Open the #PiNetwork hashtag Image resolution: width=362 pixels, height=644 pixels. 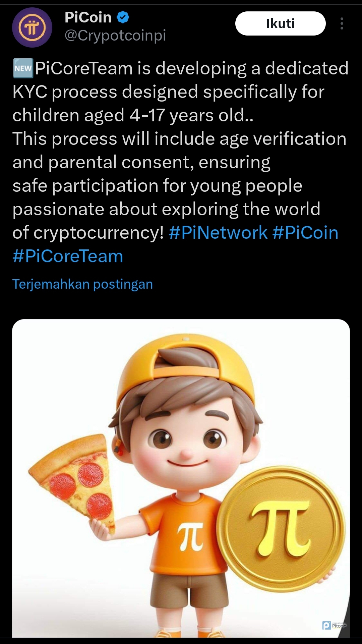click(218, 232)
